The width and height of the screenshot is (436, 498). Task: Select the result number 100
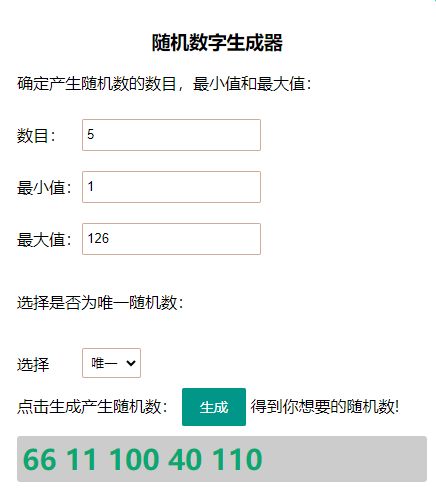tap(133, 459)
